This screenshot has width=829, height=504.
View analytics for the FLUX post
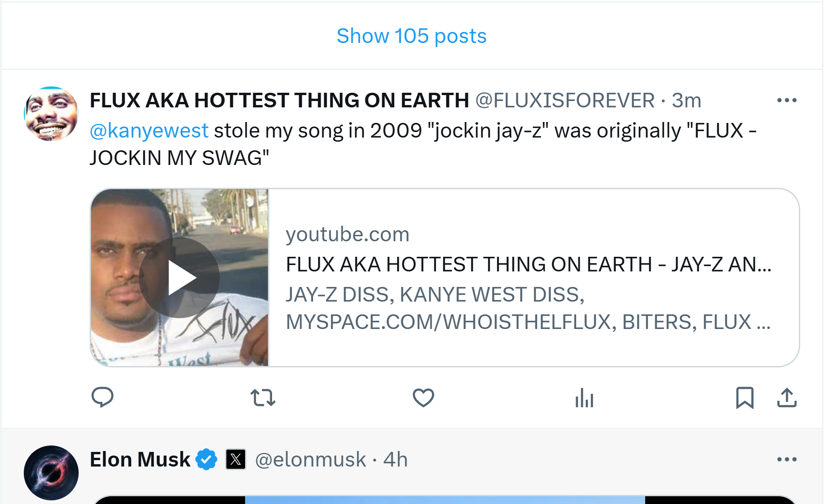[x=584, y=398]
